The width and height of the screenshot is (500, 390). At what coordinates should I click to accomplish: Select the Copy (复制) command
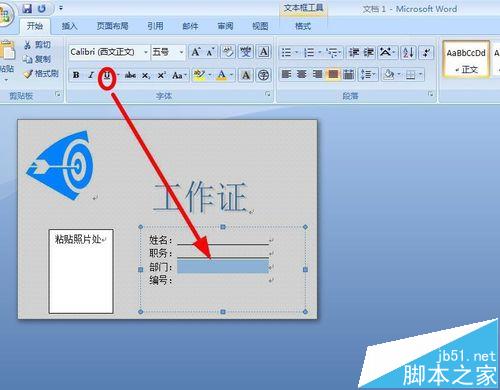click(x=37, y=59)
